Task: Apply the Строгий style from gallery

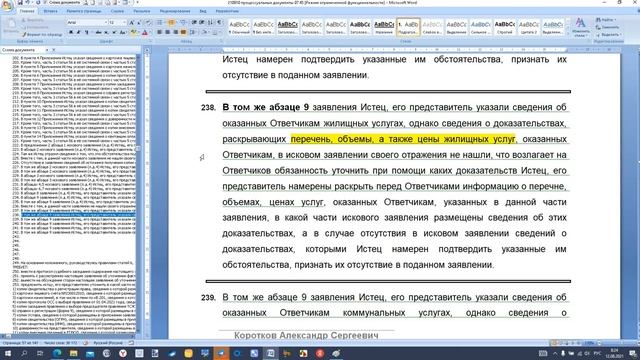Action: click(x=504, y=27)
